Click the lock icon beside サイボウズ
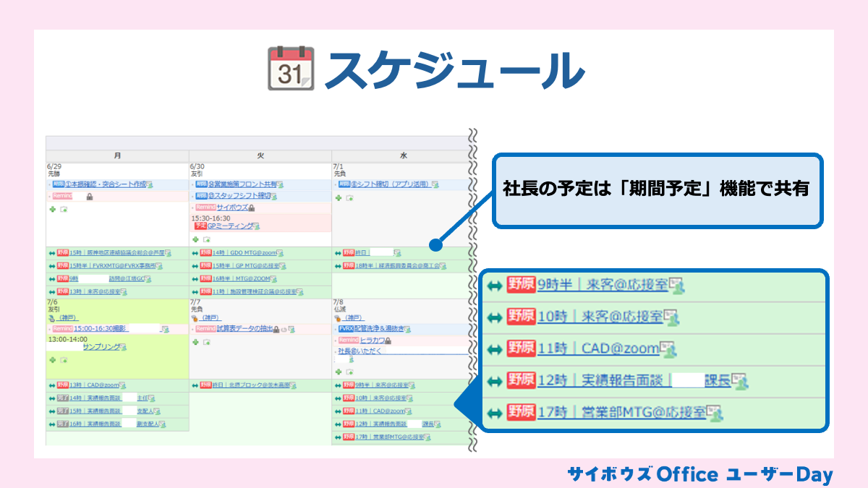 (x=251, y=207)
